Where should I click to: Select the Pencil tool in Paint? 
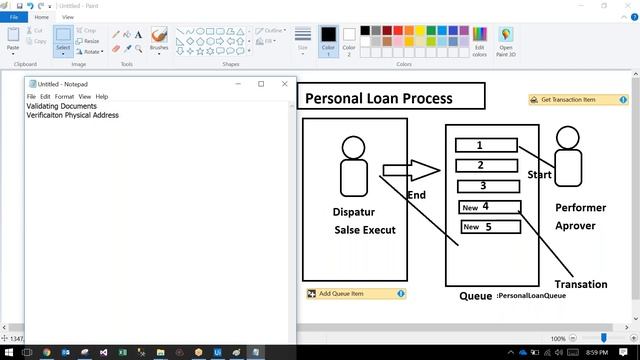[x=116, y=35]
